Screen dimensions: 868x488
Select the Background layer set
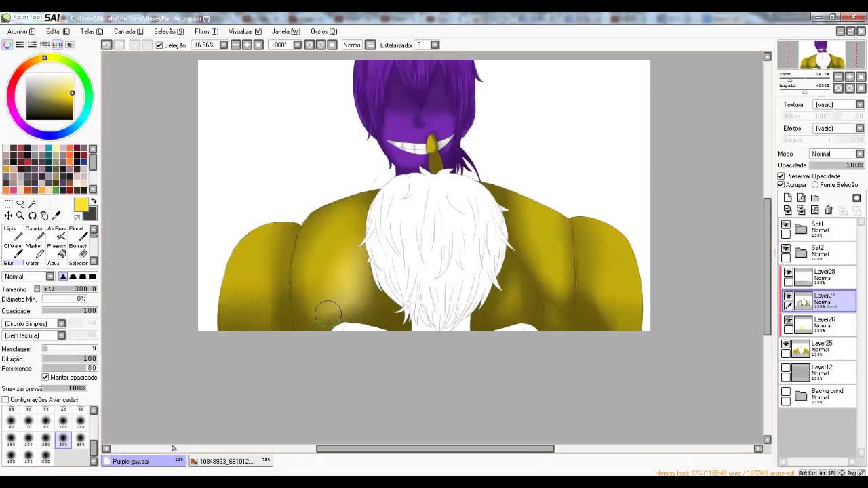(818, 396)
